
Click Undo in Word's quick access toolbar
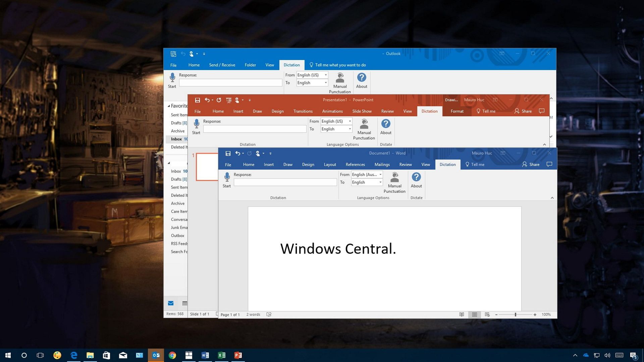(x=237, y=153)
